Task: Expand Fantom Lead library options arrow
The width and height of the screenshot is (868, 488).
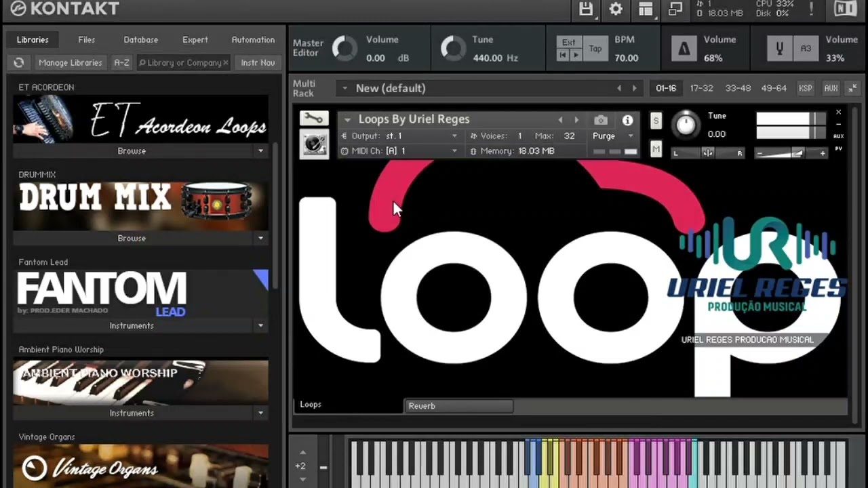Action: (x=260, y=325)
